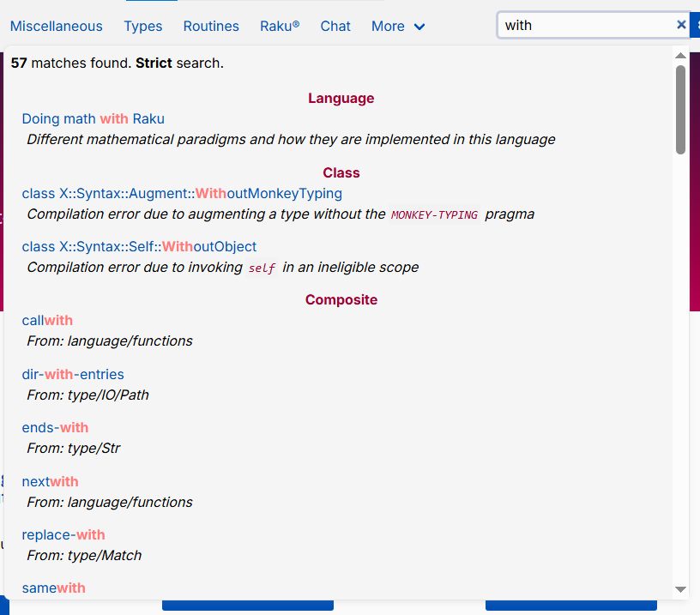Click the scrollbar down arrow in results
Screen dimensions: 700x615
(x=680, y=589)
